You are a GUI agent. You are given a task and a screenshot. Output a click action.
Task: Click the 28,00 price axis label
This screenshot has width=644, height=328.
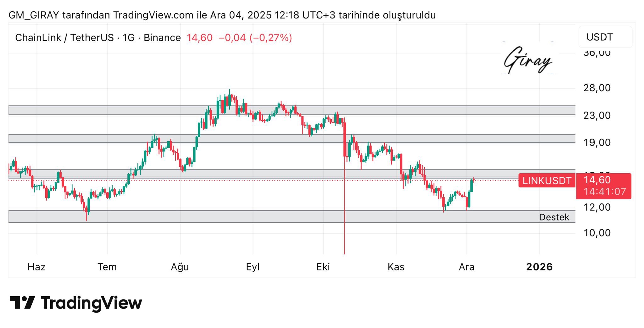click(x=597, y=88)
